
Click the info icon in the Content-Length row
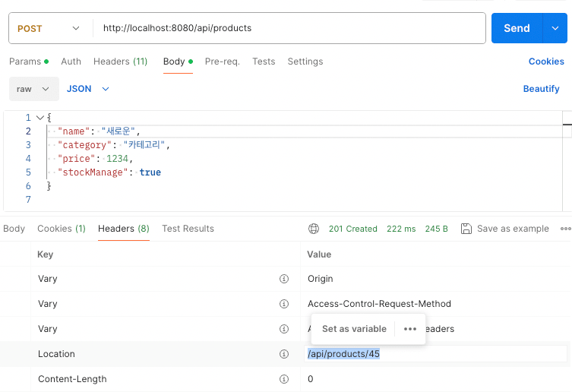pyautogui.click(x=284, y=379)
